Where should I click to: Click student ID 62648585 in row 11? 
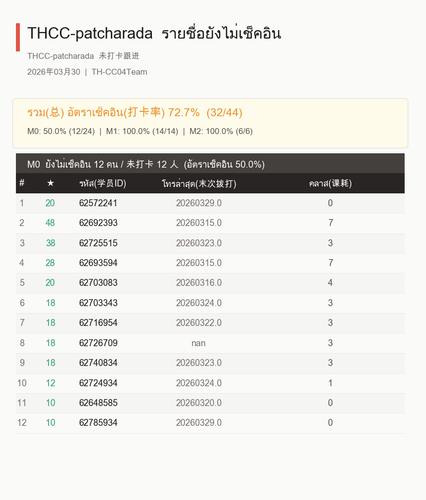coord(98,403)
